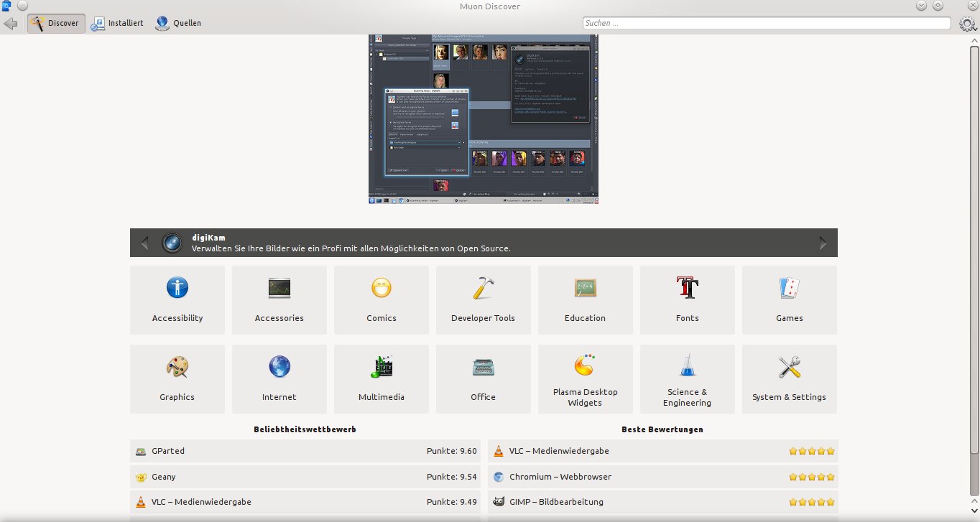
Task: Go back with the toolbar arrow
Action: tap(11, 23)
